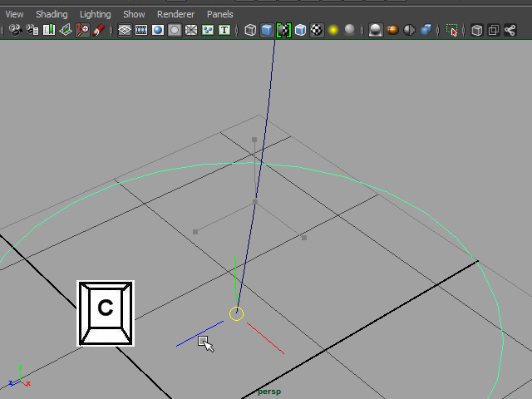The height and width of the screenshot is (399, 532).
Task: Switch to Smooth Shade All mode
Action: coord(267,30)
